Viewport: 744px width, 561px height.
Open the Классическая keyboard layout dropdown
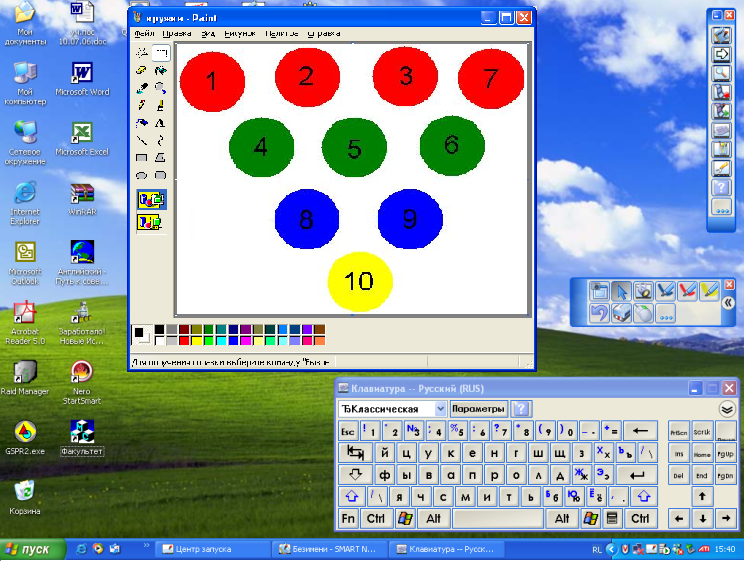[440, 409]
